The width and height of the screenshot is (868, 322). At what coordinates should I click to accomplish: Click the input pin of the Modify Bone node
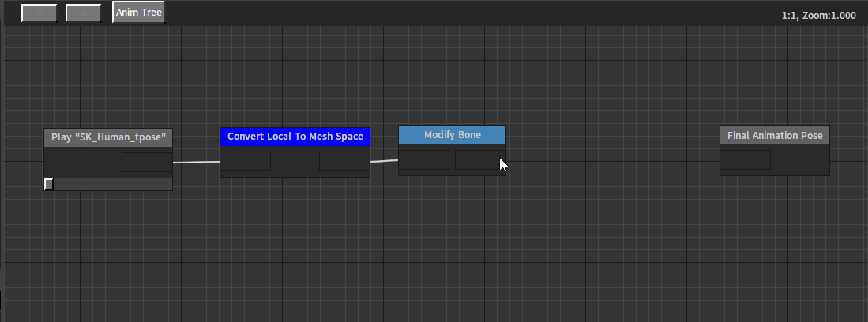pyautogui.click(x=424, y=160)
